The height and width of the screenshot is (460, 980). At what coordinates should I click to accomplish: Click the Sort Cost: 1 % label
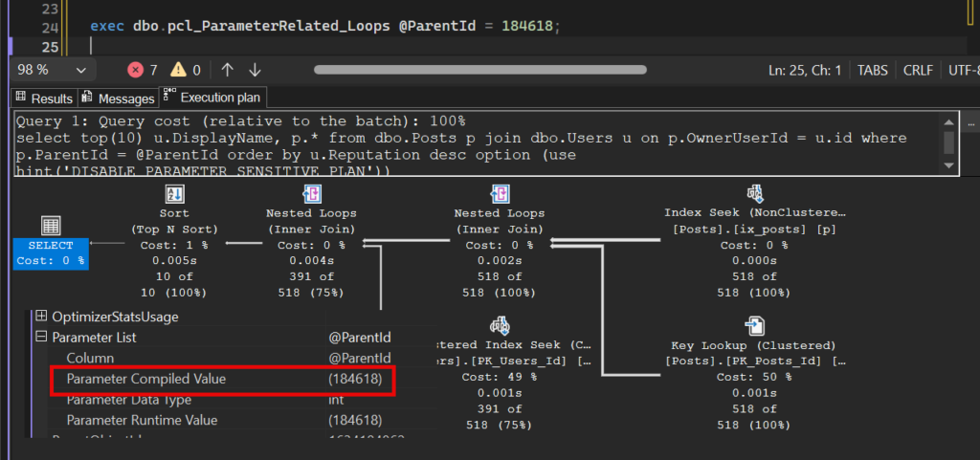pos(174,245)
